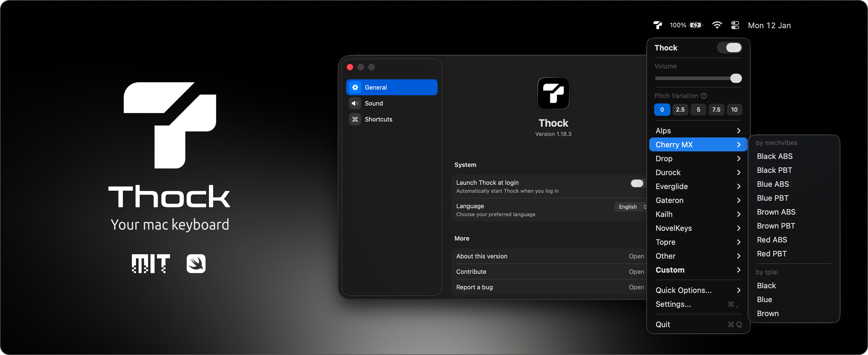Expand the Drop submenu
868x355 pixels.
[698, 159]
